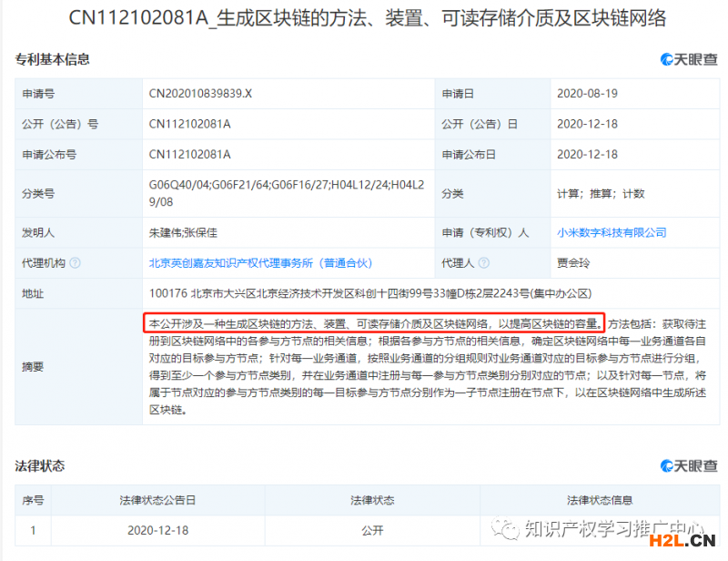Click the legal status date 2020-12-18 in row 1
Viewport: 728px width, 561px height.
[157, 530]
